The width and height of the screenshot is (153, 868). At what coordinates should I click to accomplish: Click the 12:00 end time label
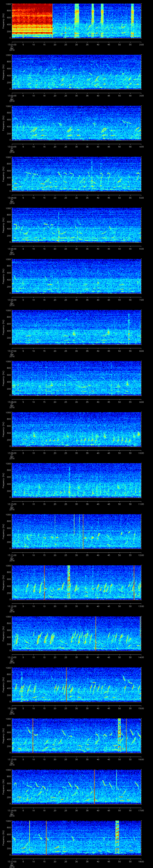click(141, 555)
